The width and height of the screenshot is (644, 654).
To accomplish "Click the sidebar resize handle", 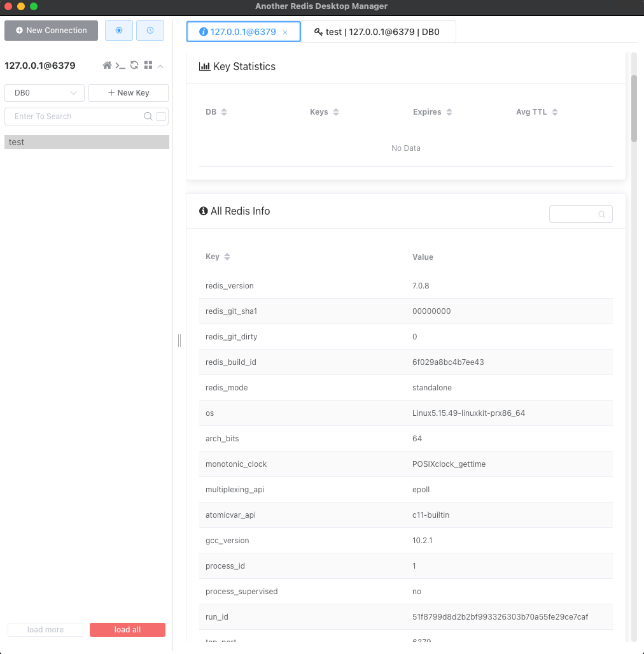I will pos(179,341).
